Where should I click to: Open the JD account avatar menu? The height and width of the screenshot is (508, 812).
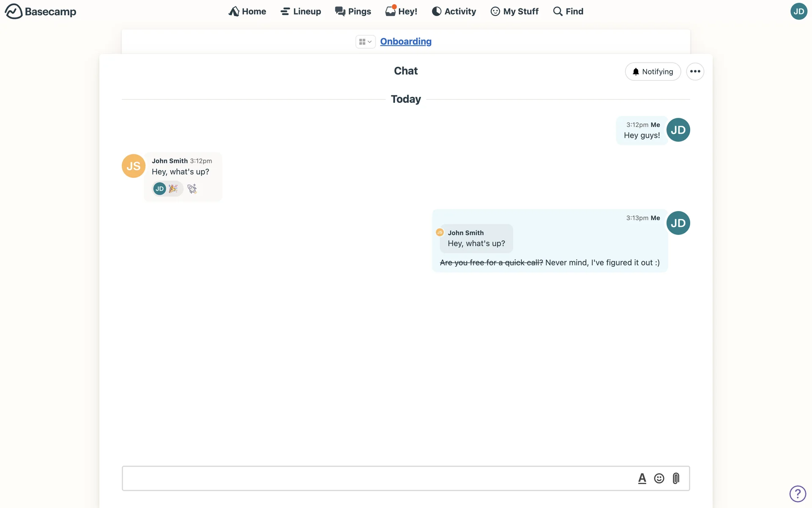click(798, 11)
